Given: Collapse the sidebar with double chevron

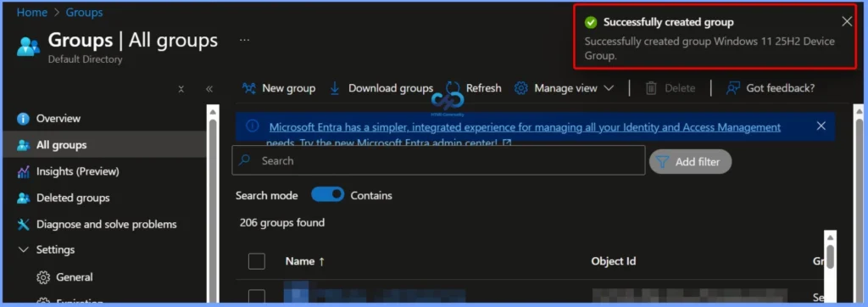Looking at the screenshot, I should [x=209, y=89].
